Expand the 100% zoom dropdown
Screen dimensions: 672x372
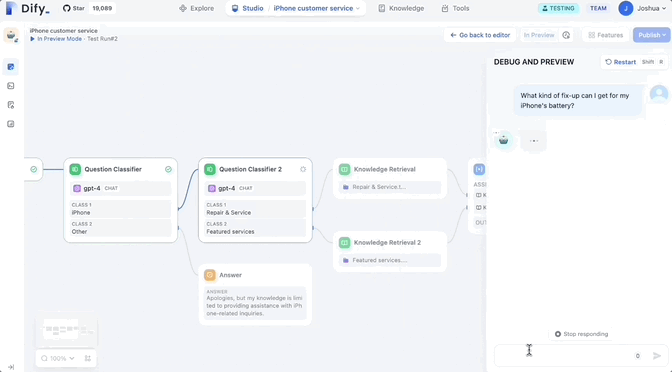click(58, 358)
